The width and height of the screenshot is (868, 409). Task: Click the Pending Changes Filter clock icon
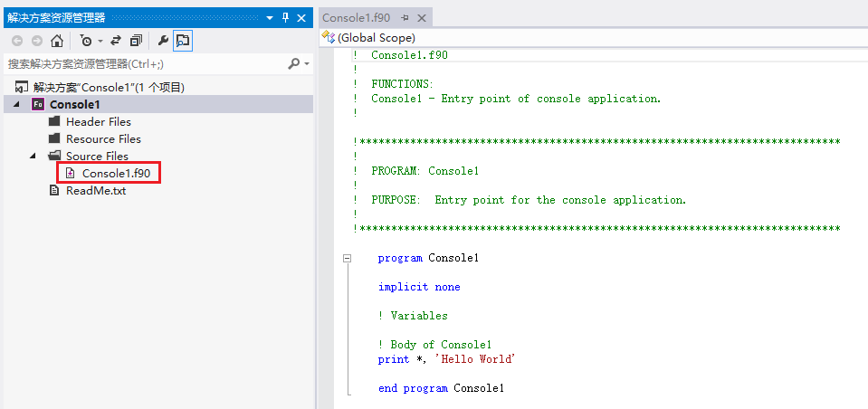point(86,41)
